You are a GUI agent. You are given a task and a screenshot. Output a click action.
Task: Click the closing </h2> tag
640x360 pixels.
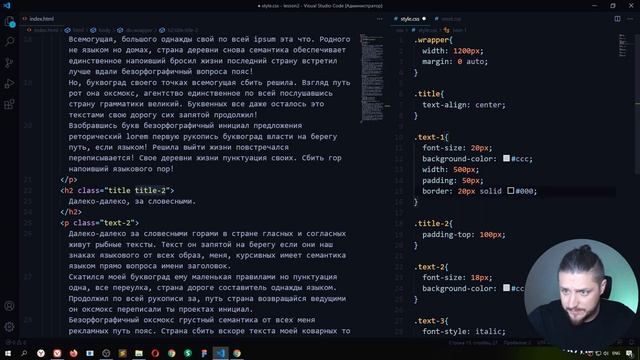(x=71, y=212)
